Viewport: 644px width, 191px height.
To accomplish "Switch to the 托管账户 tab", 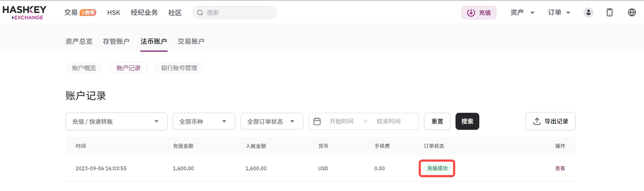I will pos(116,41).
